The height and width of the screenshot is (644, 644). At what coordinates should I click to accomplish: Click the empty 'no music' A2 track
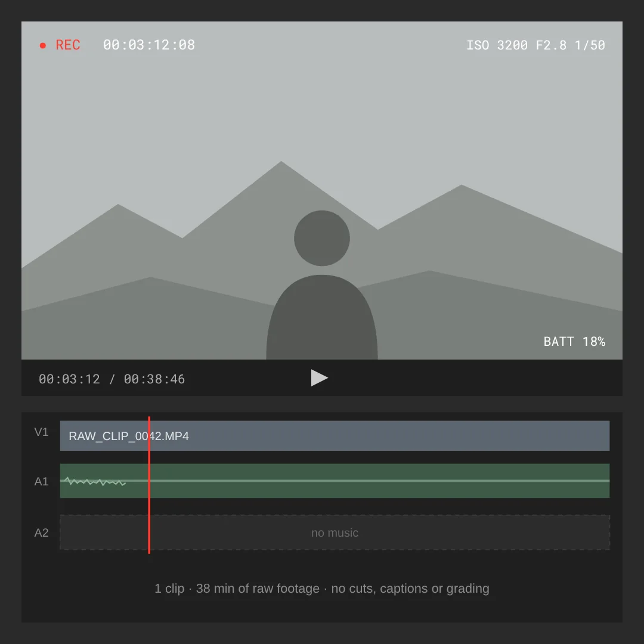click(335, 532)
